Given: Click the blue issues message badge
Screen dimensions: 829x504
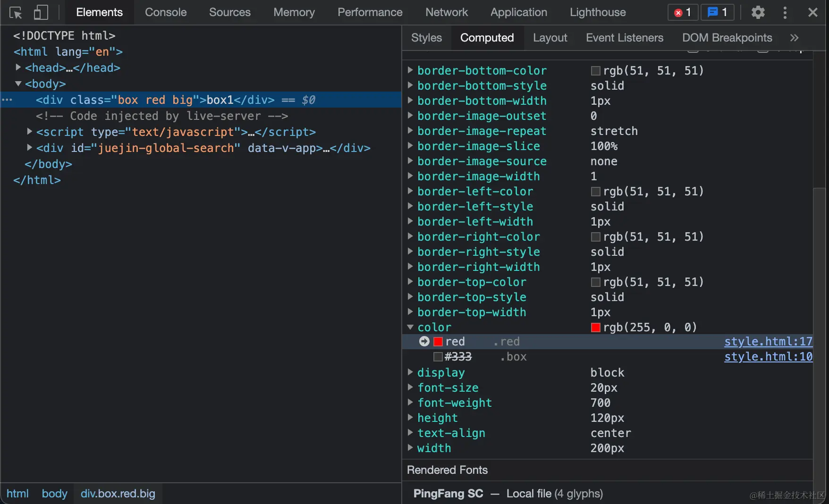Looking at the screenshot, I should click(x=717, y=13).
